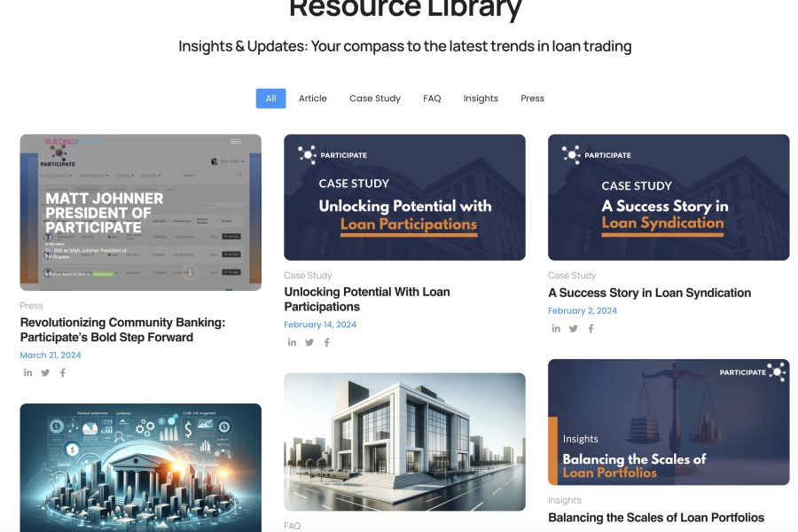Click LinkedIn icon under Unlocking Potential post

tap(292, 343)
